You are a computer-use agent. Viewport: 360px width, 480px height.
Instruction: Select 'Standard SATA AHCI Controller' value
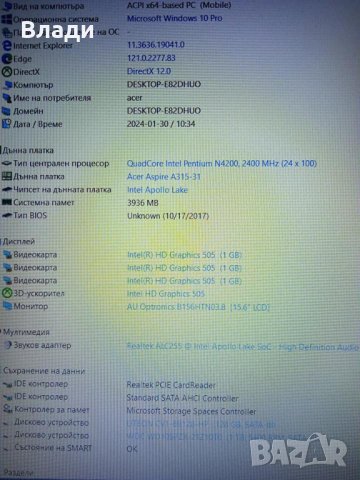[182, 398]
